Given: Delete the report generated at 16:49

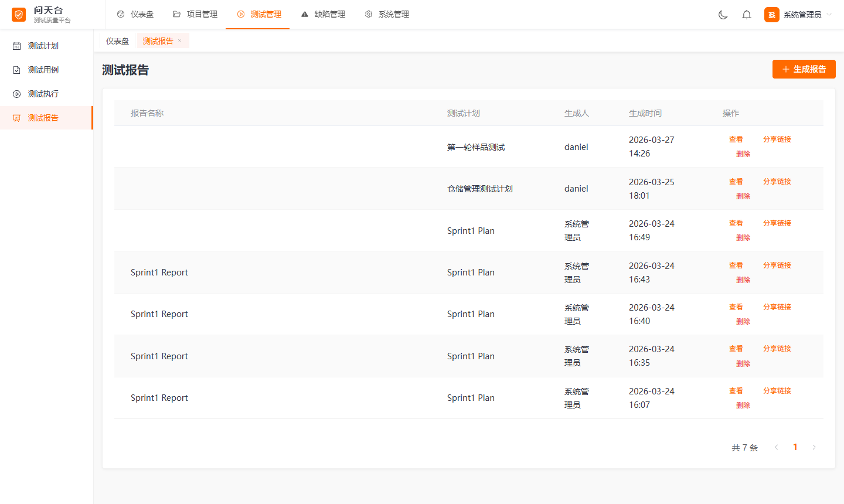Looking at the screenshot, I should click(x=743, y=237).
